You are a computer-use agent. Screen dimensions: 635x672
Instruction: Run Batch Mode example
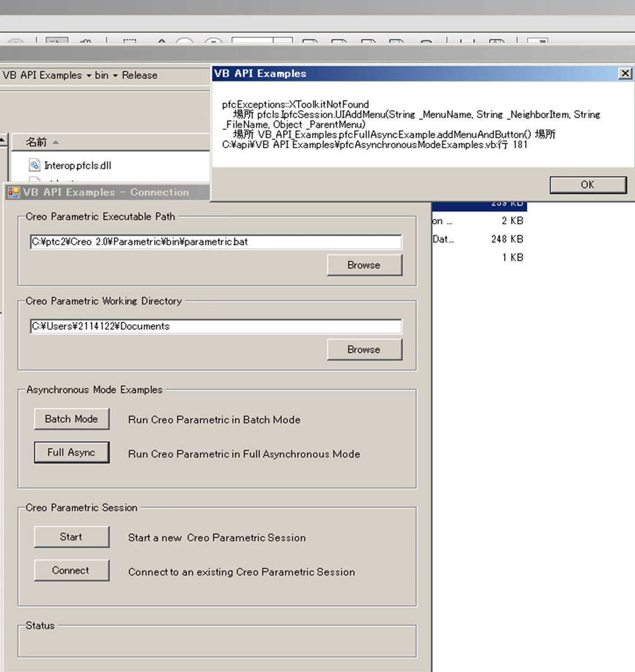point(71,419)
